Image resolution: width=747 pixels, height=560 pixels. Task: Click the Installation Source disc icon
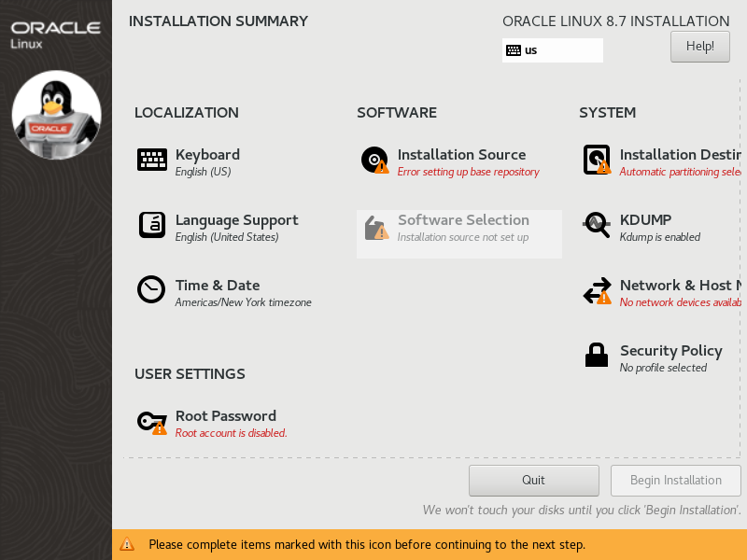click(375, 160)
